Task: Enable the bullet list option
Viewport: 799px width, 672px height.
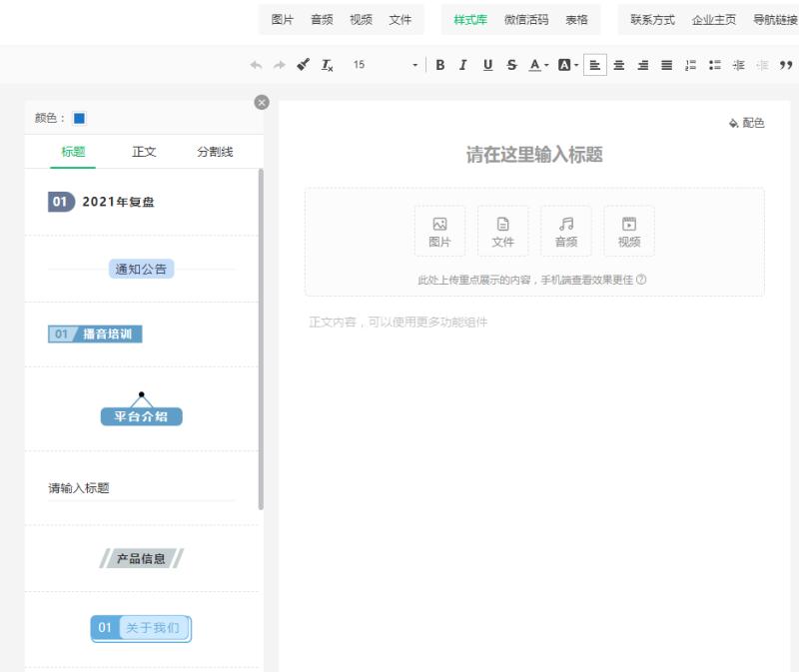Action: [x=714, y=64]
